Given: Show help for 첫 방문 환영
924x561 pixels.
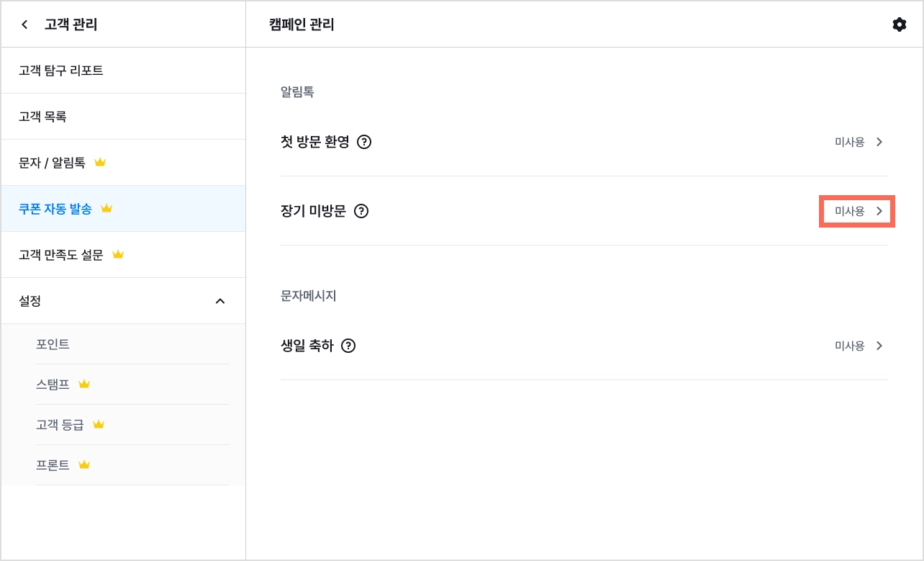Looking at the screenshot, I should [x=364, y=142].
